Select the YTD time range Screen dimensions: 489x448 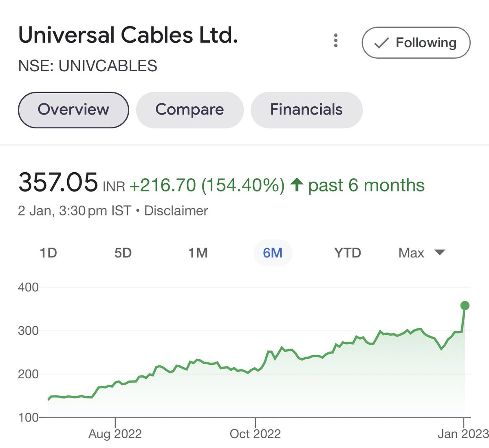click(x=348, y=253)
